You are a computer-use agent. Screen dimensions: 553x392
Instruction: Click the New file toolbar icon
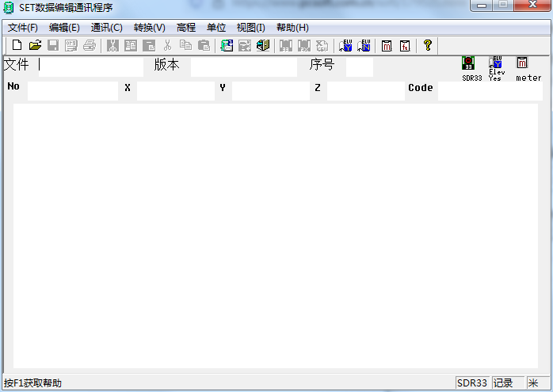[16, 46]
